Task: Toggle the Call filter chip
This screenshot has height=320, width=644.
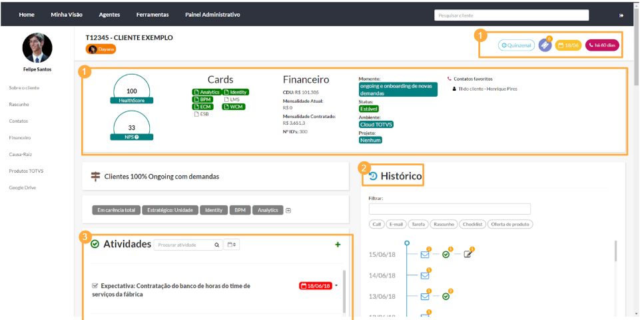Action: [376, 224]
